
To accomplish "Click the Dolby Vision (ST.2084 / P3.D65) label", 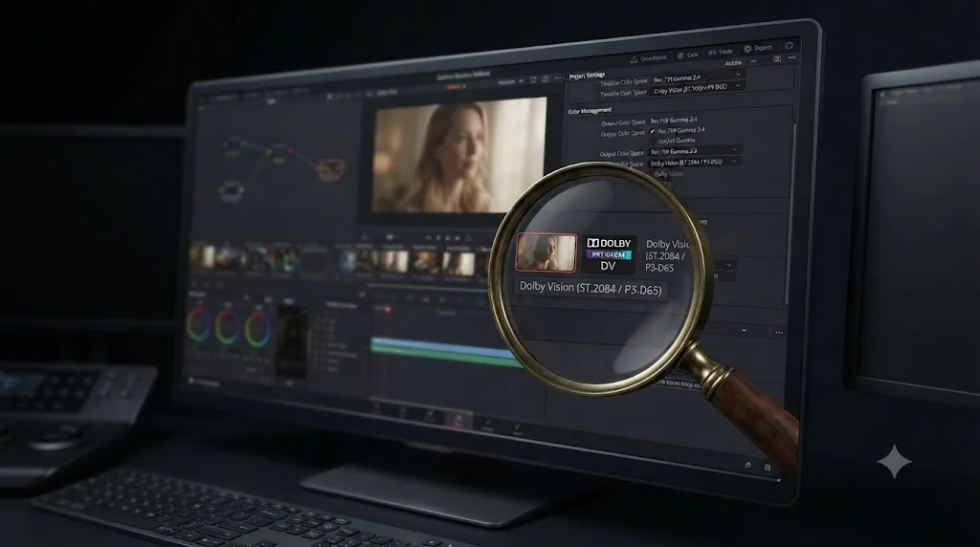I will (590, 289).
